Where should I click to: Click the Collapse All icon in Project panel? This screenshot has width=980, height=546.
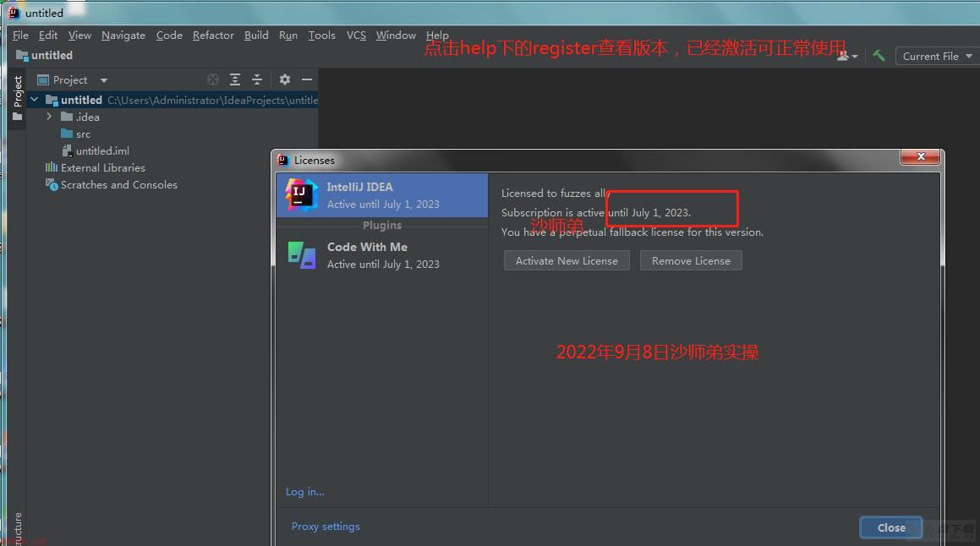point(257,79)
